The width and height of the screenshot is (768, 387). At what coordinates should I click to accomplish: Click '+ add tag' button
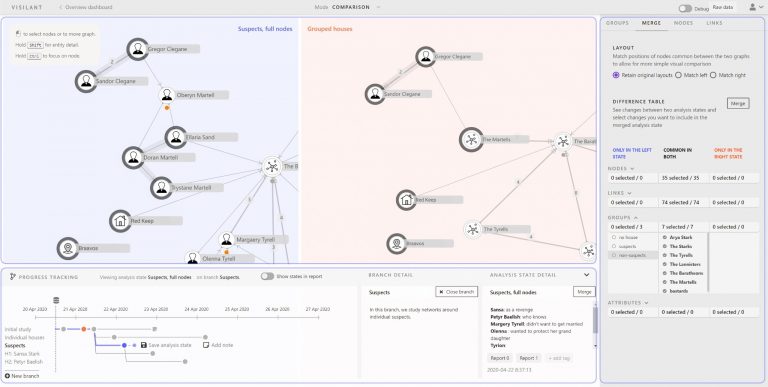pyautogui.click(x=558, y=358)
